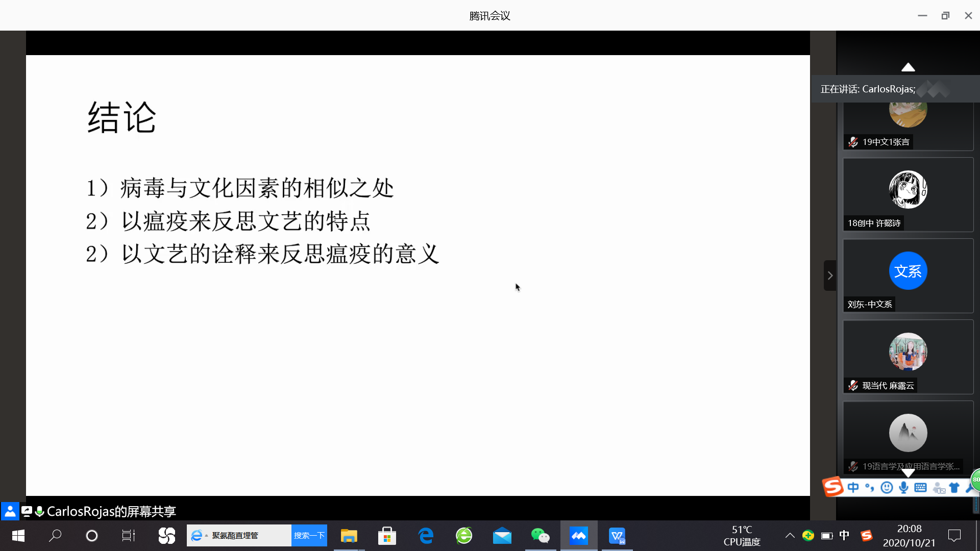Click 许懿诗 anime avatar thumbnail
This screenshot has width=980, height=551.
pos(908,189)
